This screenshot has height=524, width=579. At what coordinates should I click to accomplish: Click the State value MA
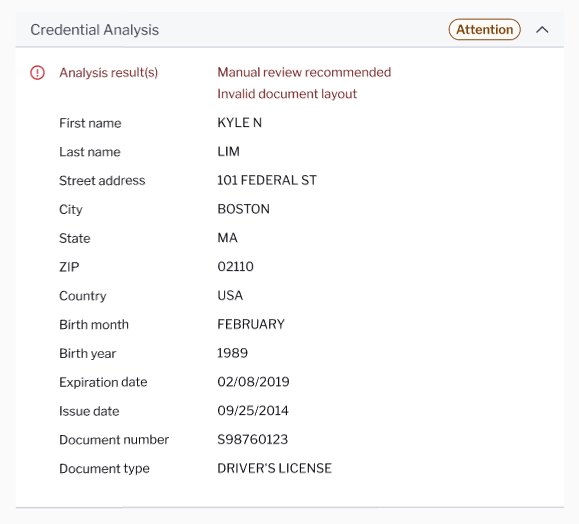pyautogui.click(x=227, y=238)
